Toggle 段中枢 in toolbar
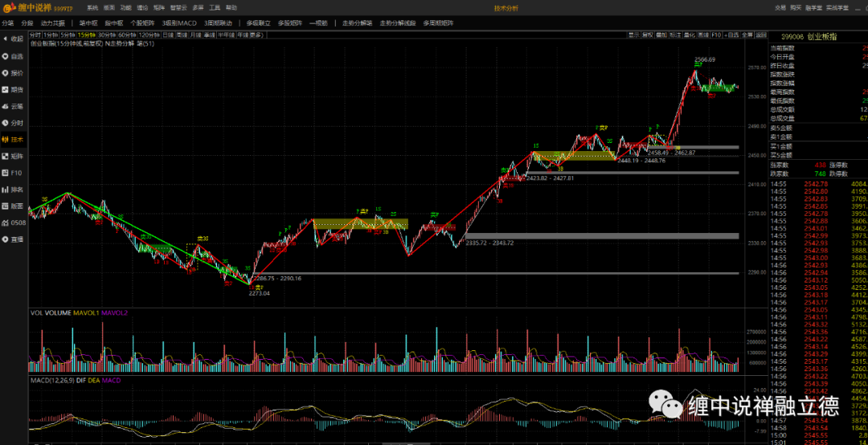868x445 pixels. point(114,23)
